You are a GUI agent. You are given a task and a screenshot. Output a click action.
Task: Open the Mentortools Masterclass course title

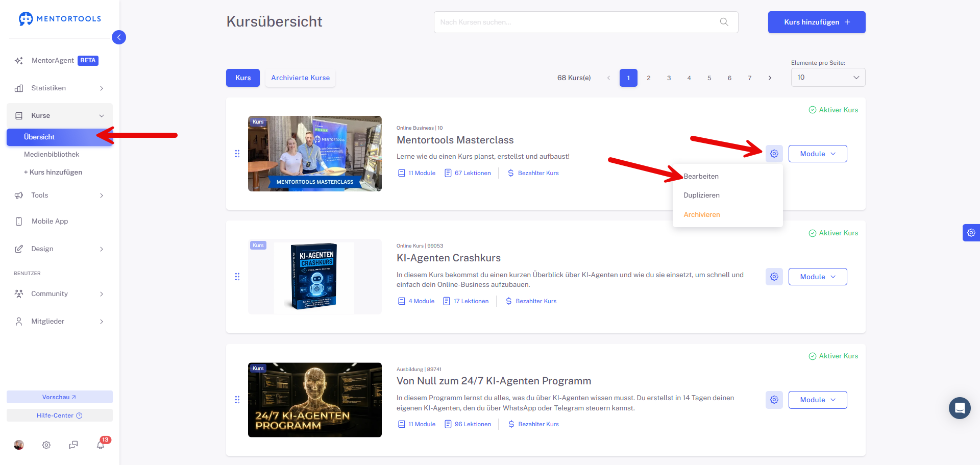tap(455, 140)
